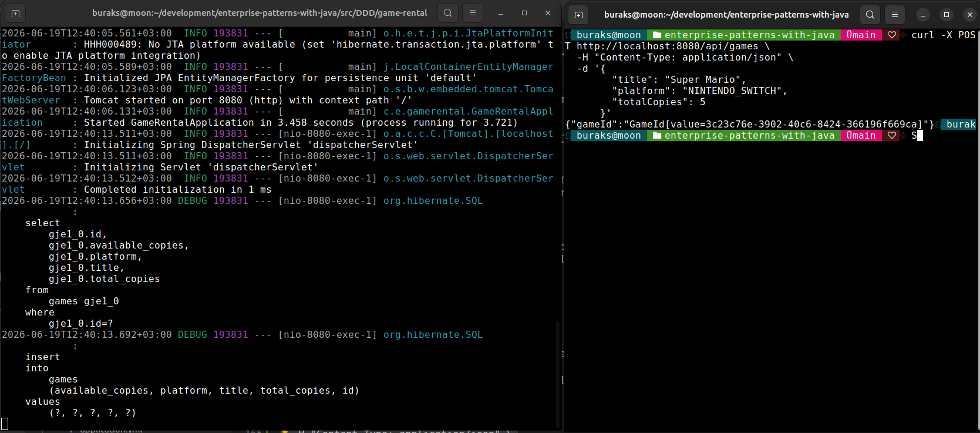Open the hamburger menu of the game-rental terminal

[473, 13]
